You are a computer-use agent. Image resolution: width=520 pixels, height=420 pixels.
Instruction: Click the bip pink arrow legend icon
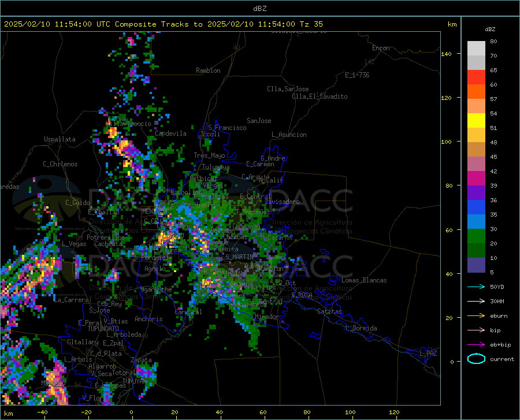click(476, 330)
